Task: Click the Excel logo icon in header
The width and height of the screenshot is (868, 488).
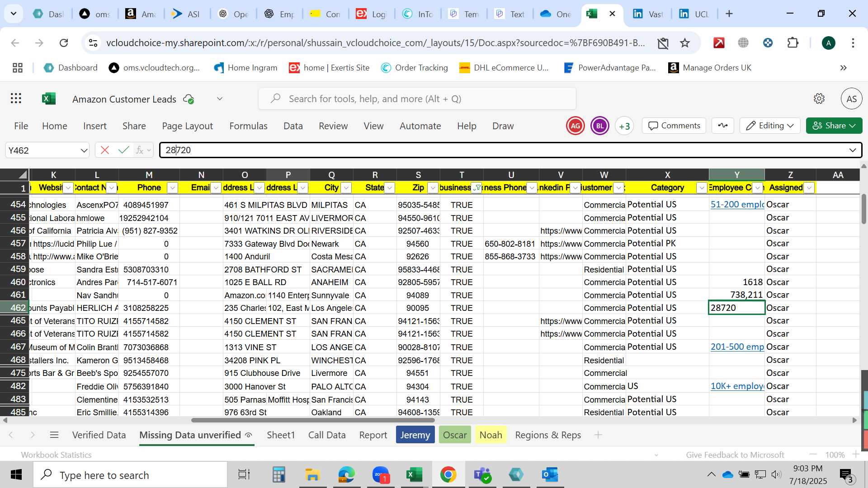Action: (x=48, y=99)
